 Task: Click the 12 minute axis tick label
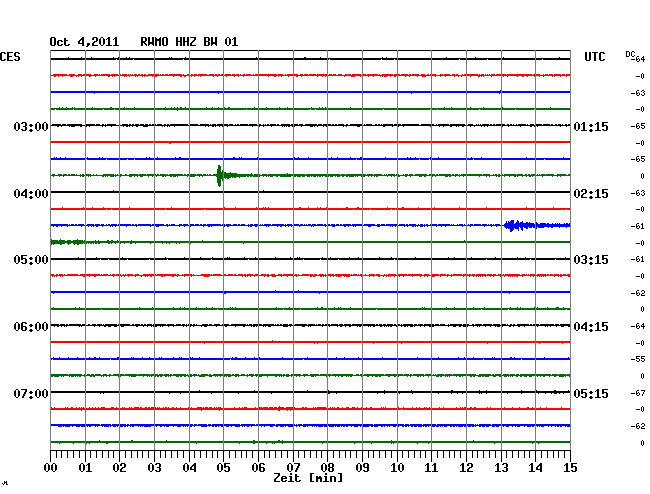tap(466, 468)
